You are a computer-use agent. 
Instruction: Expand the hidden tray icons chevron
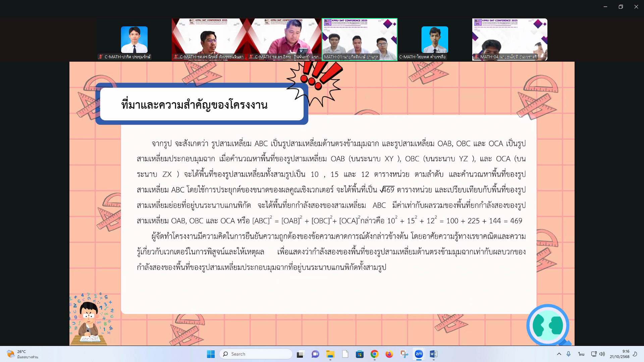tap(559, 354)
